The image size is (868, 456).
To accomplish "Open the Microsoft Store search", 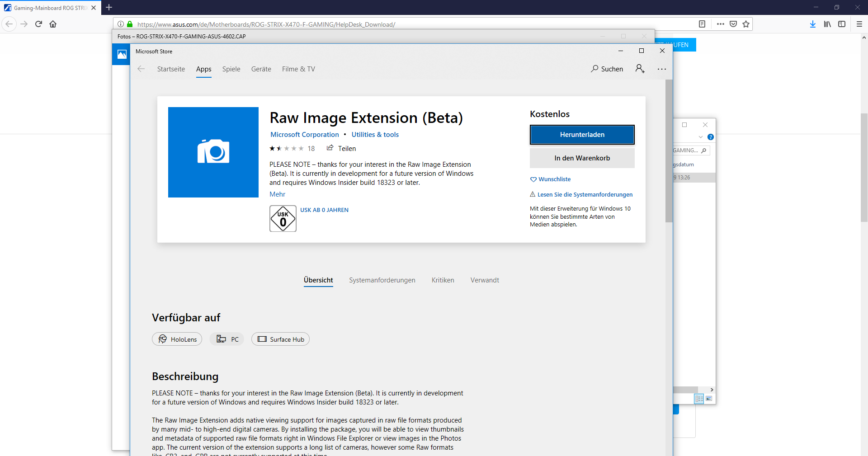I will click(x=607, y=69).
